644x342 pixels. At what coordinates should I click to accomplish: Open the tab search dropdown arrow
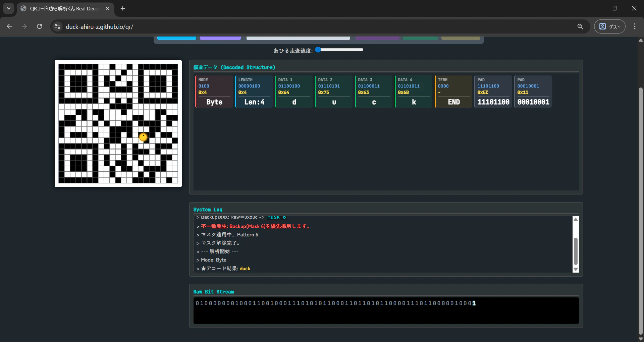(x=9, y=8)
